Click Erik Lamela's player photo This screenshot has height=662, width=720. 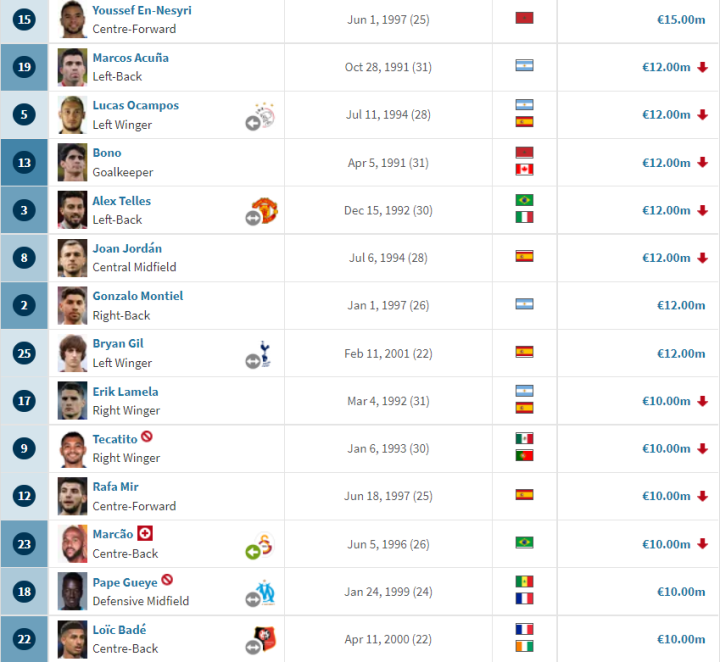point(72,401)
